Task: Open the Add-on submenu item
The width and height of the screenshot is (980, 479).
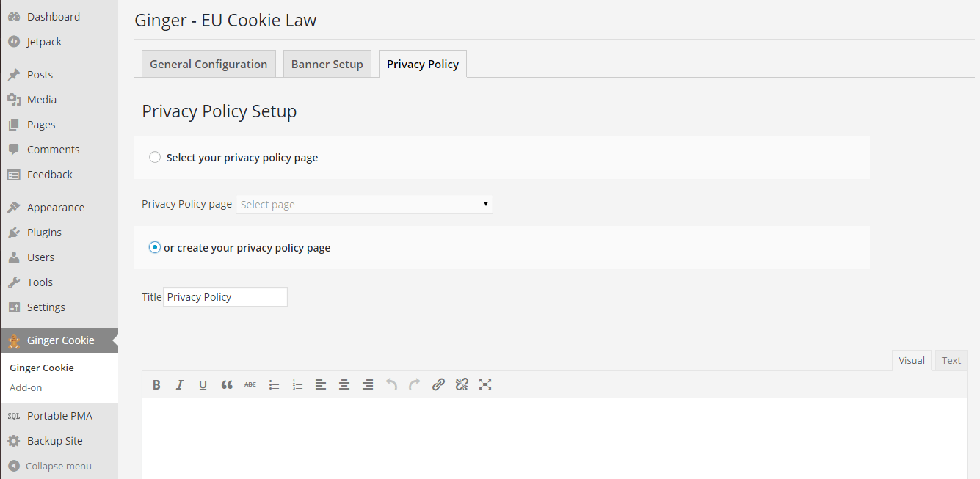Action: [x=26, y=387]
